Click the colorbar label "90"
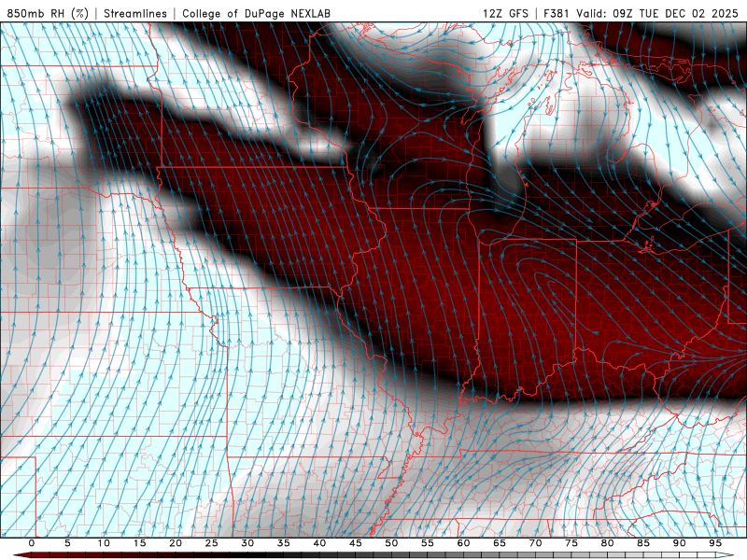The width and height of the screenshot is (747, 560). pyautogui.click(x=680, y=543)
